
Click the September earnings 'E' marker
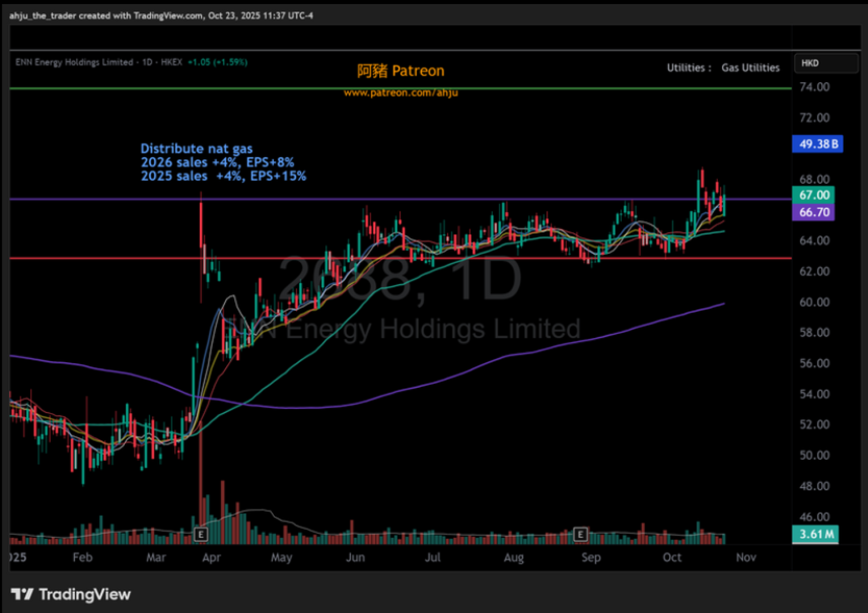580,534
